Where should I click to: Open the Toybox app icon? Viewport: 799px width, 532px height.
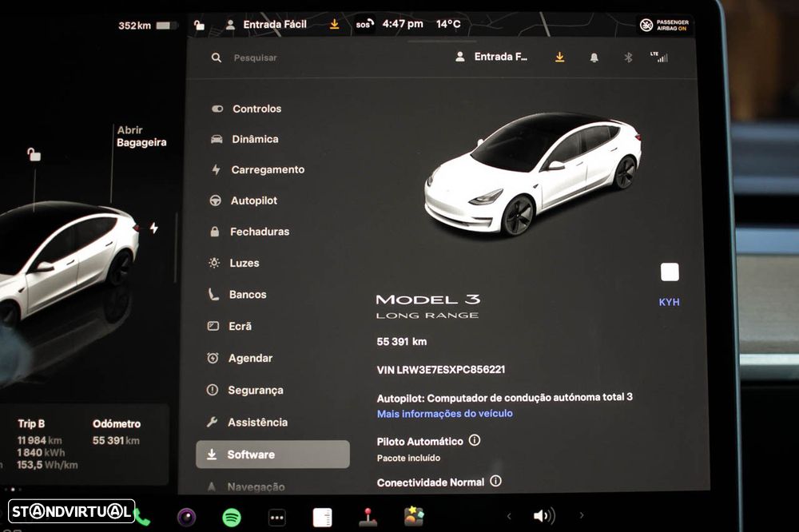[x=413, y=516]
